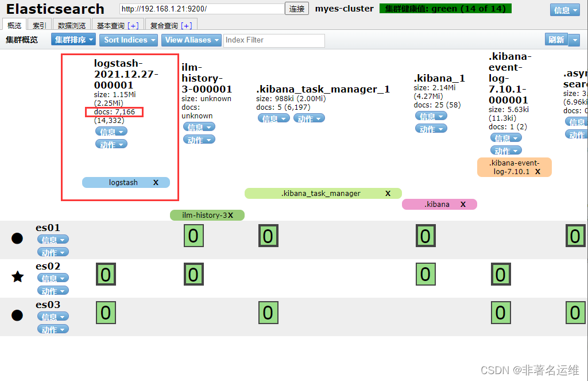Remove the .kibana-event-log-7.10.1 alias with X
The height and width of the screenshot is (381, 588).
point(537,172)
